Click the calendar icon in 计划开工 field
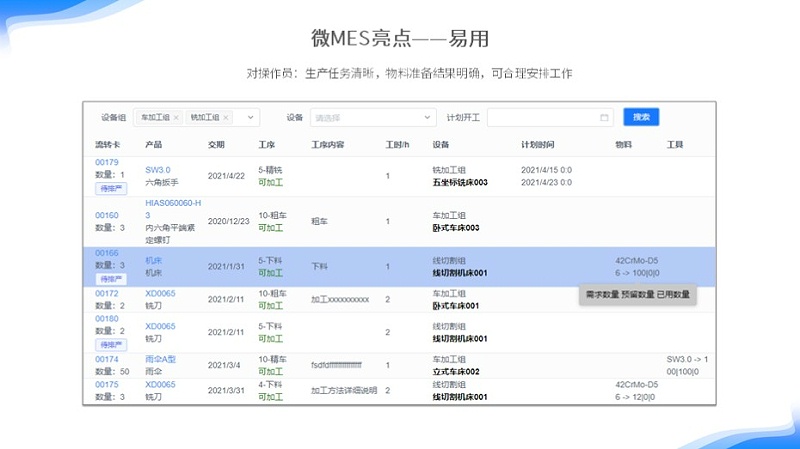This screenshot has width=800, height=449. point(604,117)
